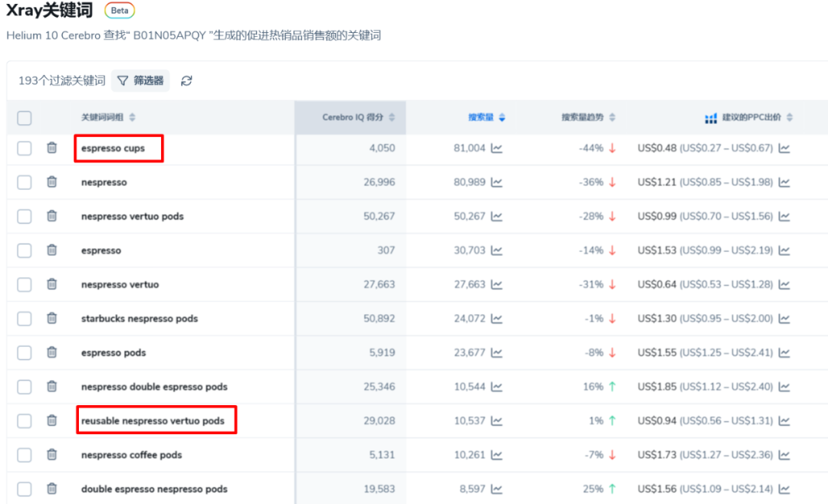Click Cerebro IQ score 50,892
828x504 pixels.
pos(379,319)
